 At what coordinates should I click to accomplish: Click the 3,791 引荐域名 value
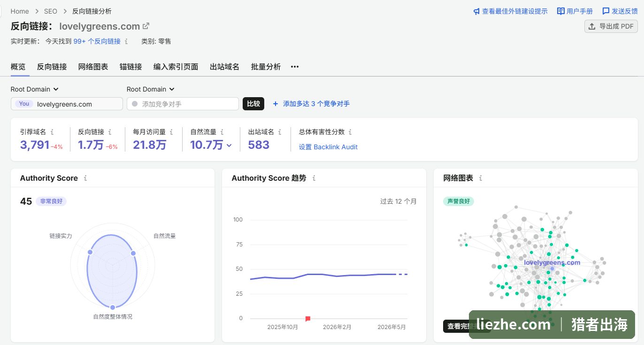coord(35,145)
